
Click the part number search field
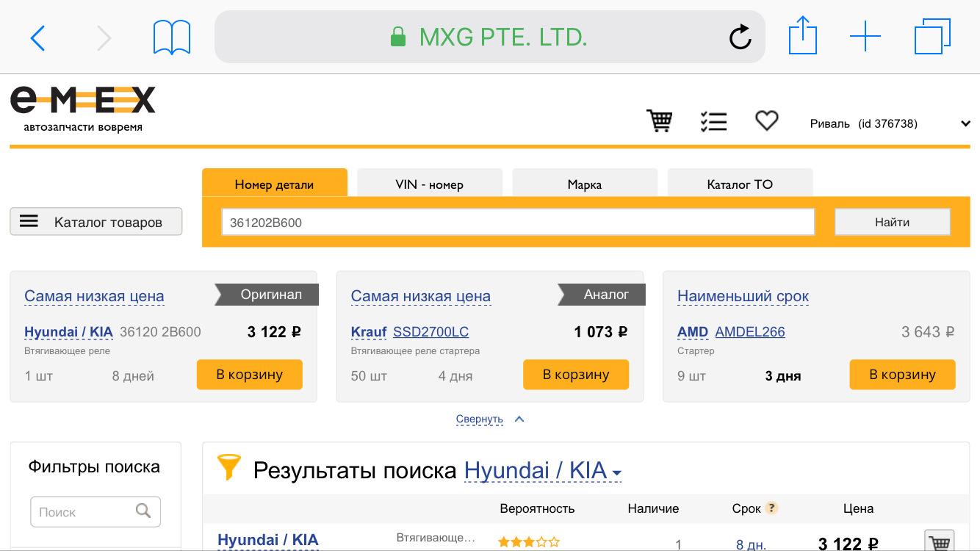(518, 223)
